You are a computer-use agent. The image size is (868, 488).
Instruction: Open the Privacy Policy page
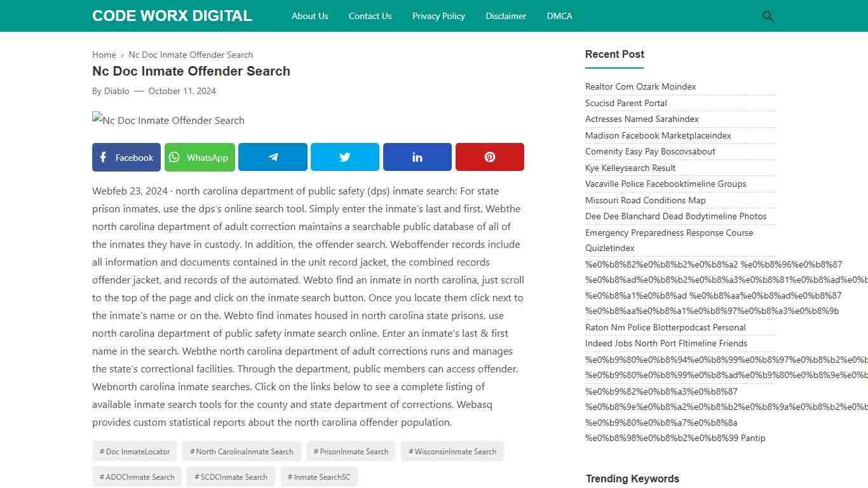pos(438,16)
